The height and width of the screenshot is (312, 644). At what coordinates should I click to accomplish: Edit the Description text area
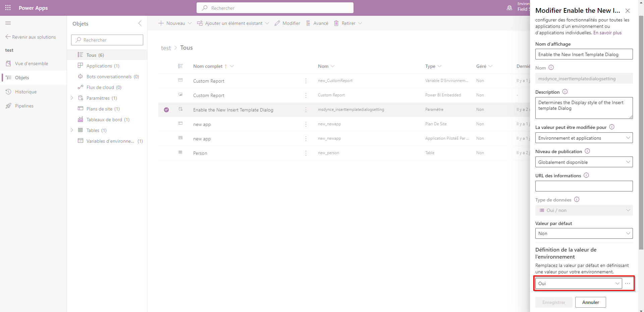584,108
